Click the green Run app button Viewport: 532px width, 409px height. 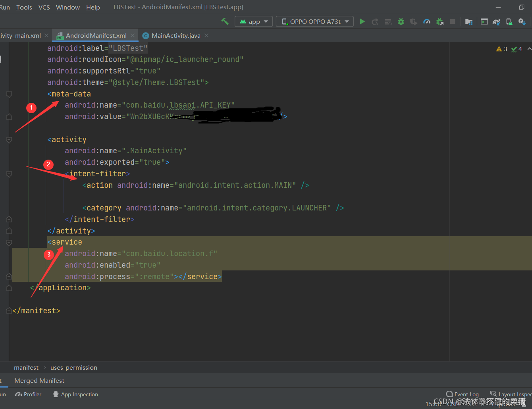click(x=362, y=21)
